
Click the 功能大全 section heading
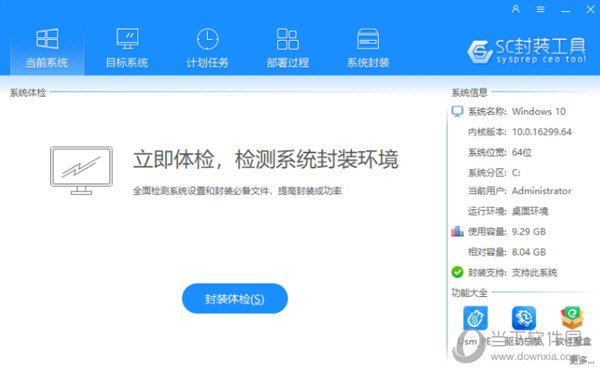click(470, 293)
